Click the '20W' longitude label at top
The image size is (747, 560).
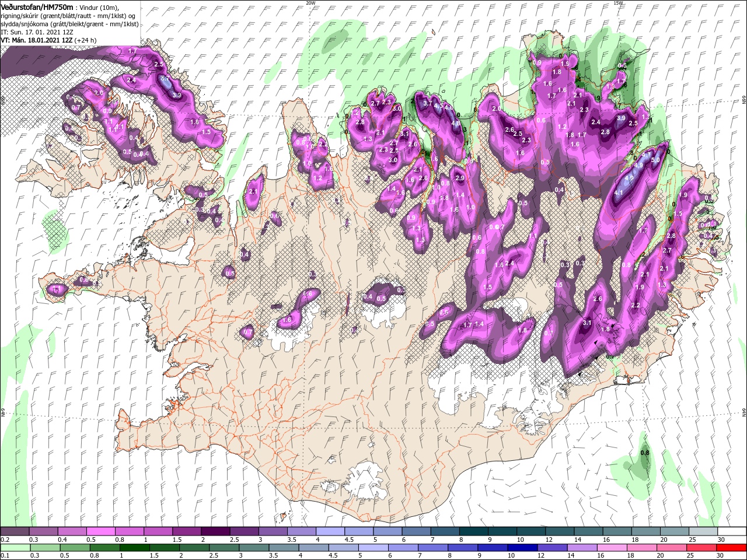tap(311, 3)
